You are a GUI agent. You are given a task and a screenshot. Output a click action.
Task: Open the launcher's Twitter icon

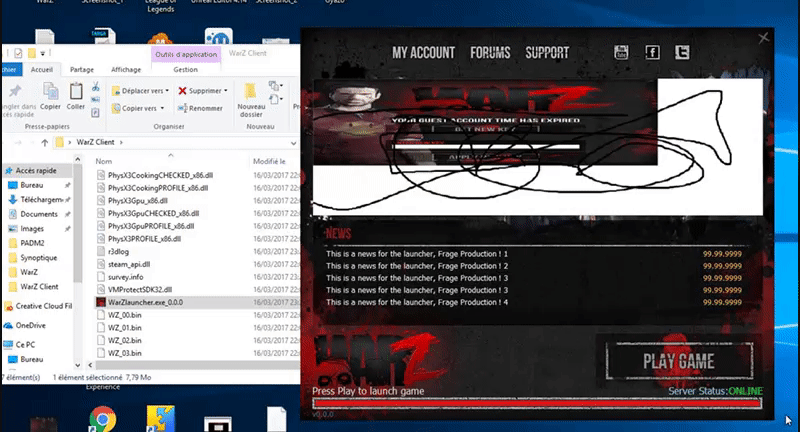pyautogui.click(x=682, y=52)
